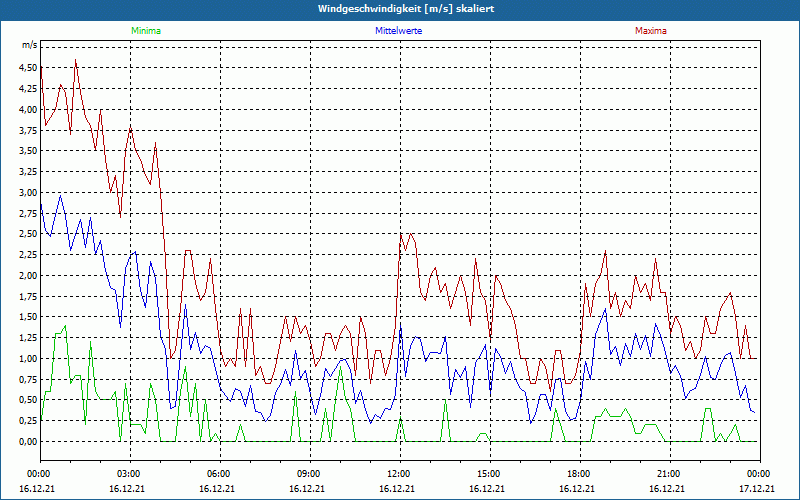The height and width of the screenshot is (500, 800).
Task: Click the m/s unit label
Action: [29, 45]
